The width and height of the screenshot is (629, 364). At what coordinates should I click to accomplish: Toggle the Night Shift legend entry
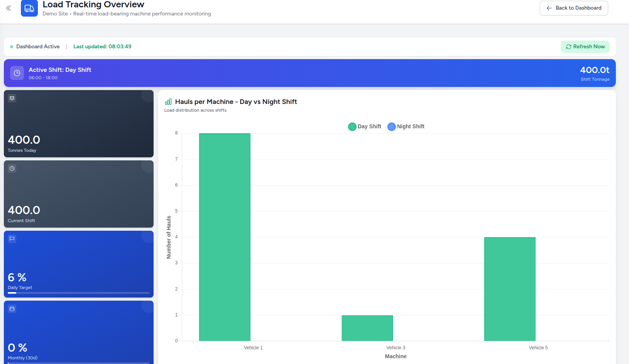click(406, 126)
